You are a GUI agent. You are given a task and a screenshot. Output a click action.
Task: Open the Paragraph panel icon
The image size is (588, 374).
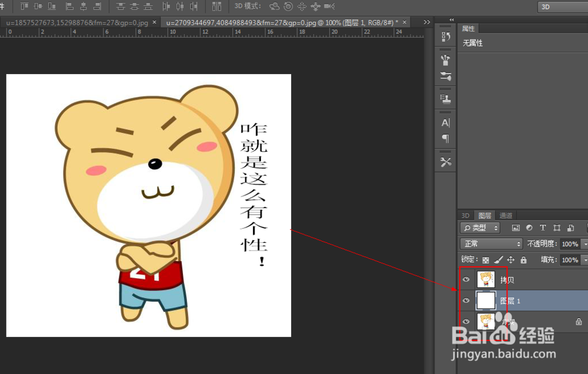(446, 138)
